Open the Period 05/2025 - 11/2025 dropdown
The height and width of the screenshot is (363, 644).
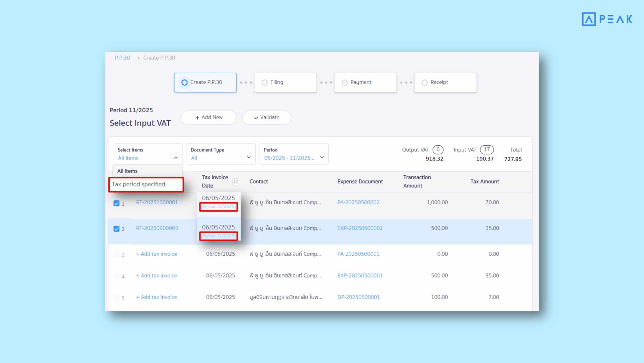(322, 157)
